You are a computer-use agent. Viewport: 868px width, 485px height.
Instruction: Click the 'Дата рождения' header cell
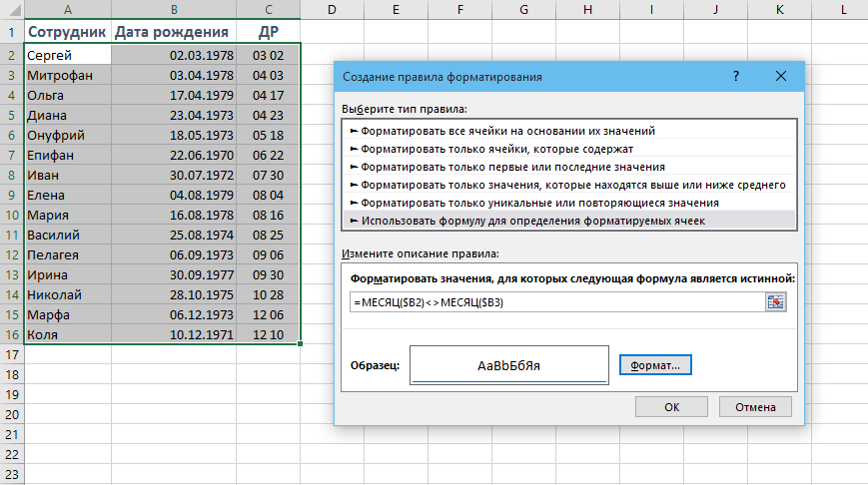point(174,31)
